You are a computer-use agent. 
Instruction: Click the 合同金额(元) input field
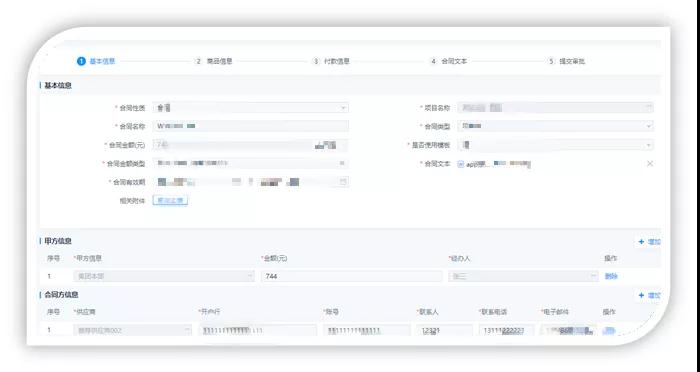pyautogui.click(x=250, y=145)
